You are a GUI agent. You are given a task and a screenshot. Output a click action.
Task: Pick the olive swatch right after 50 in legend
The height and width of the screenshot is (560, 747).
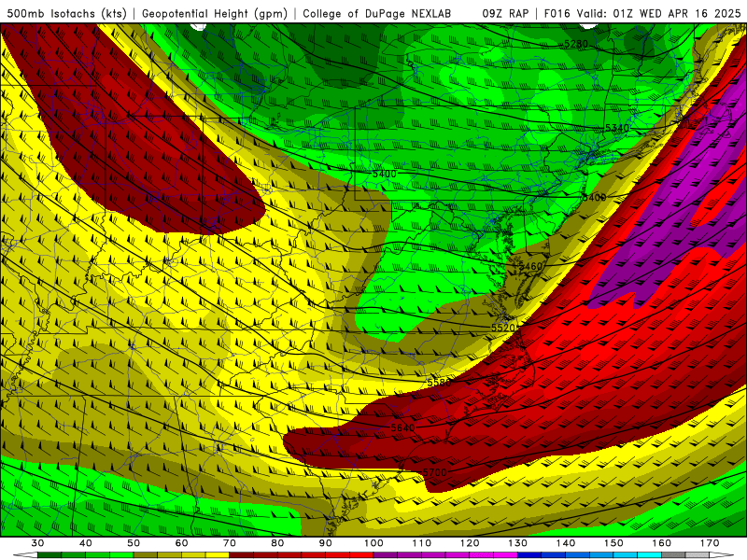click(146, 555)
